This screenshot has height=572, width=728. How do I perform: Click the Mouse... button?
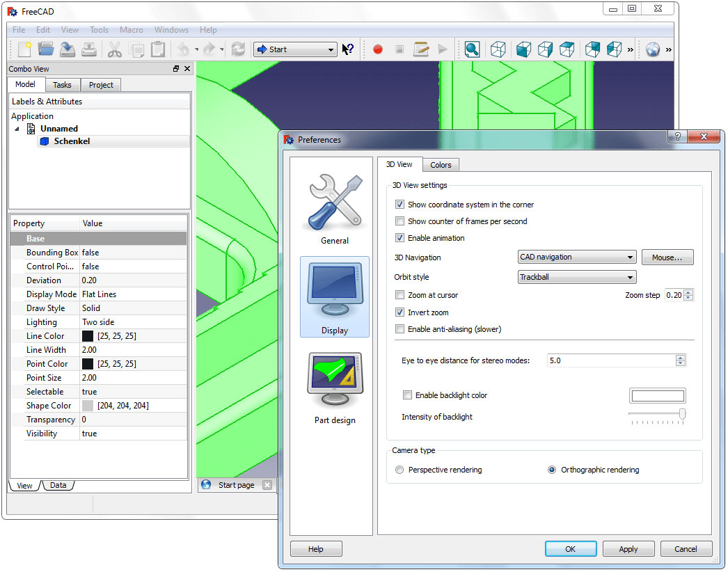(x=667, y=257)
